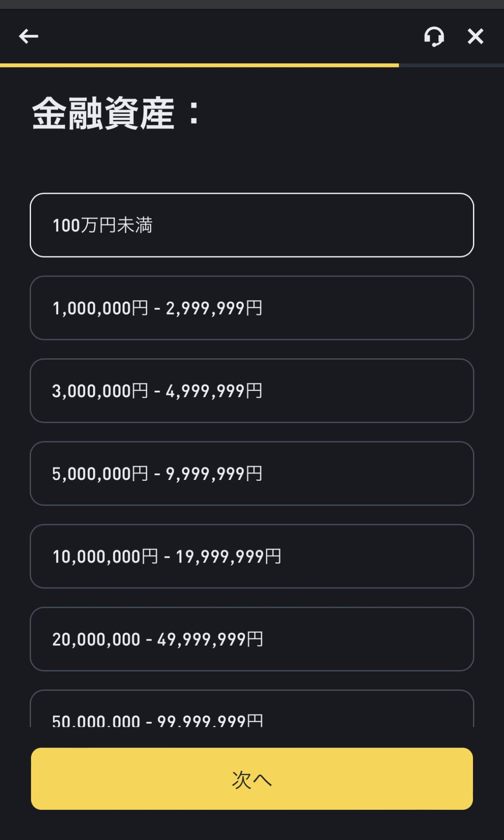This screenshot has height=840, width=504.
Task: Pick the 3,000,000円 - 4,999,999円 option
Action: point(252,390)
